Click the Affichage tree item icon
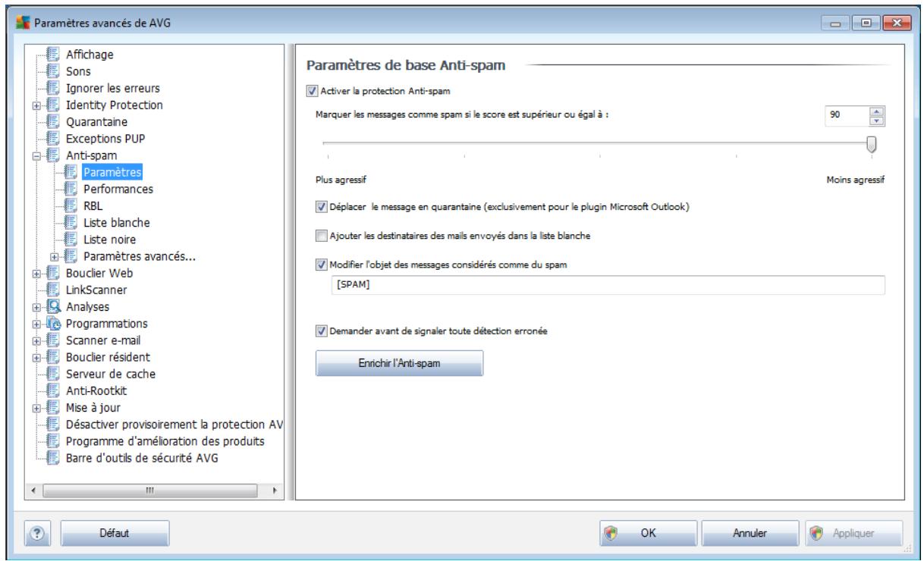 click(53, 55)
